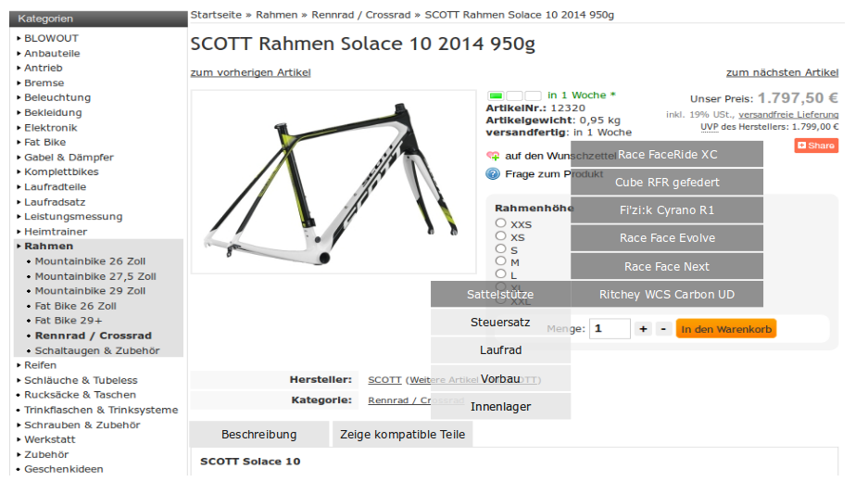Select frame size XXS
The height and width of the screenshot is (482, 868).
click(x=500, y=223)
